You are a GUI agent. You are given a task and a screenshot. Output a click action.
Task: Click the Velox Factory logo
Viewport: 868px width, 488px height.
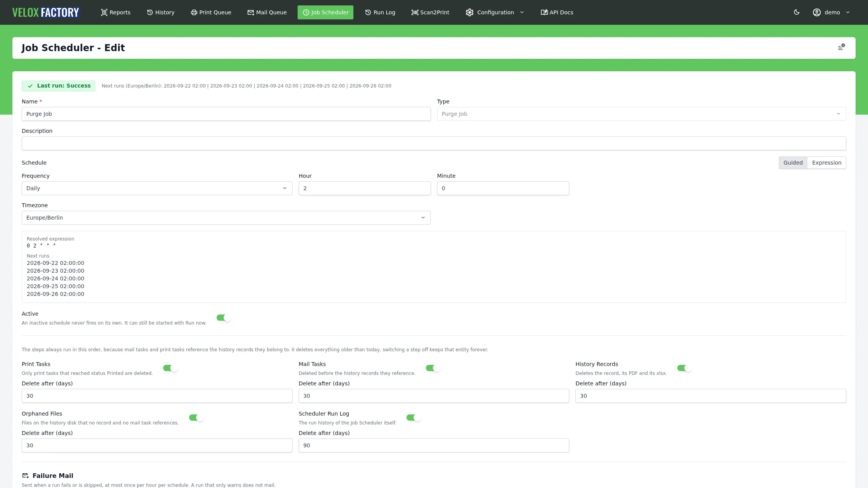pos(46,12)
